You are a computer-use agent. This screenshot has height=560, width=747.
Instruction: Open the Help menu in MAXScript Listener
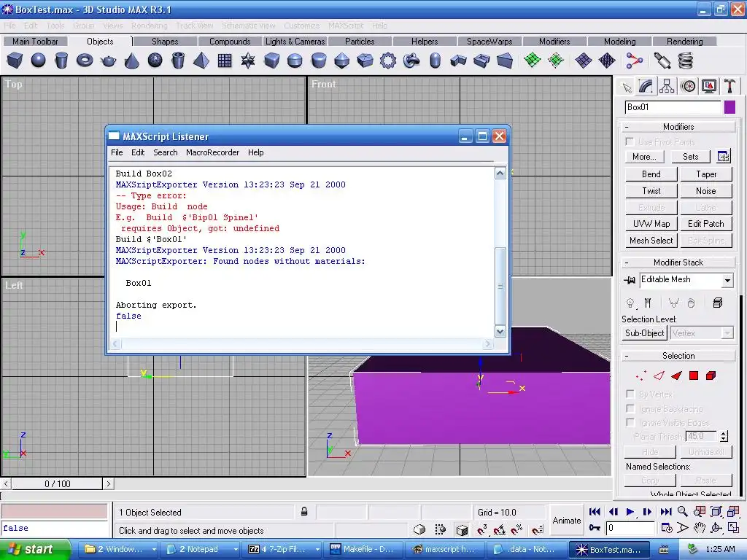coord(255,152)
